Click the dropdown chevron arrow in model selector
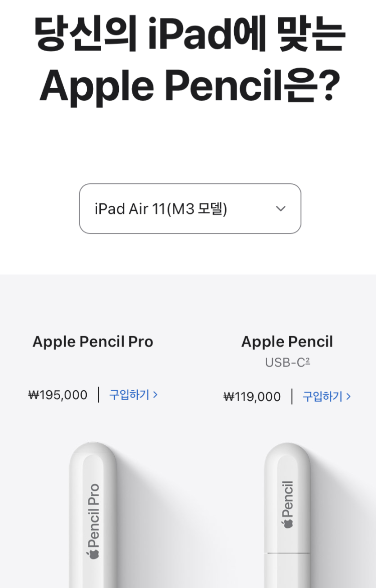376x588 pixels. (281, 208)
